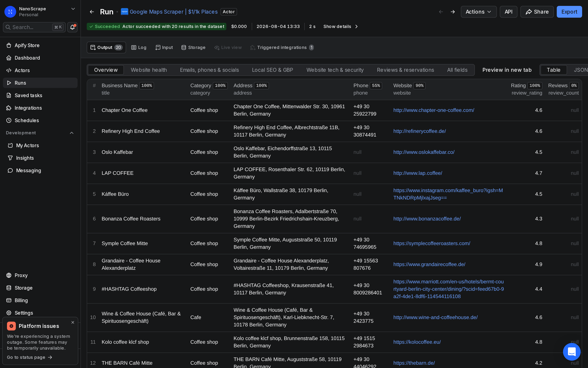This screenshot has width=588, height=368.
Task: Open Schedules in sidebar
Action: 40,121
